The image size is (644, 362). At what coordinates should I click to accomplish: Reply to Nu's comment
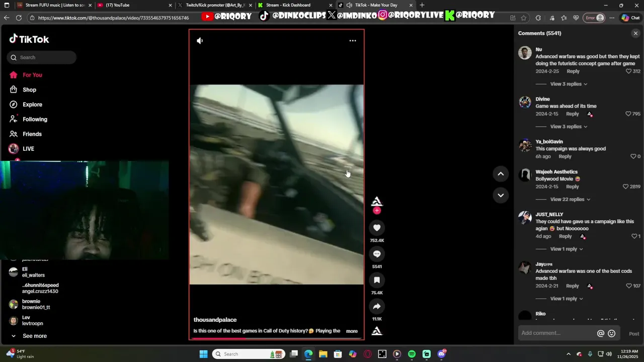(573, 71)
